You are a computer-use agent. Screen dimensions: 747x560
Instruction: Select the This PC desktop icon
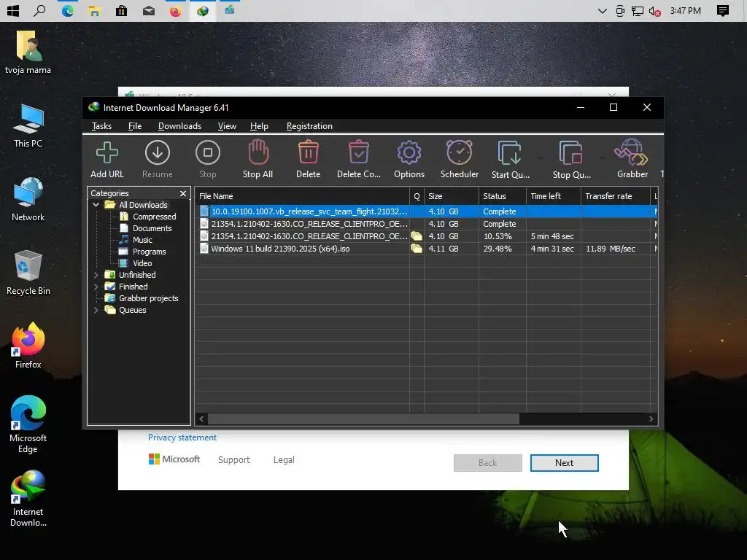pyautogui.click(x=28, y=125)
